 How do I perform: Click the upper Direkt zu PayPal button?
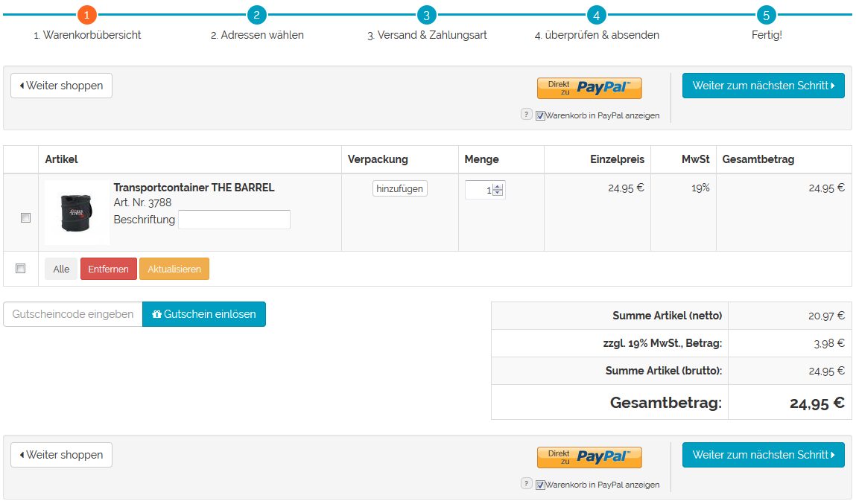pyautogui.click(x=589, y=88)
